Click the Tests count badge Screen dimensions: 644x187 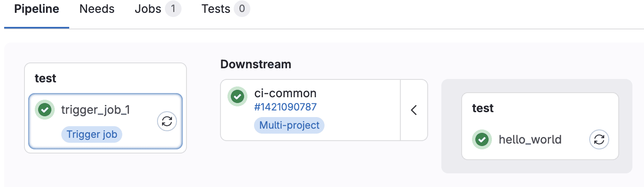pos(242,9)
